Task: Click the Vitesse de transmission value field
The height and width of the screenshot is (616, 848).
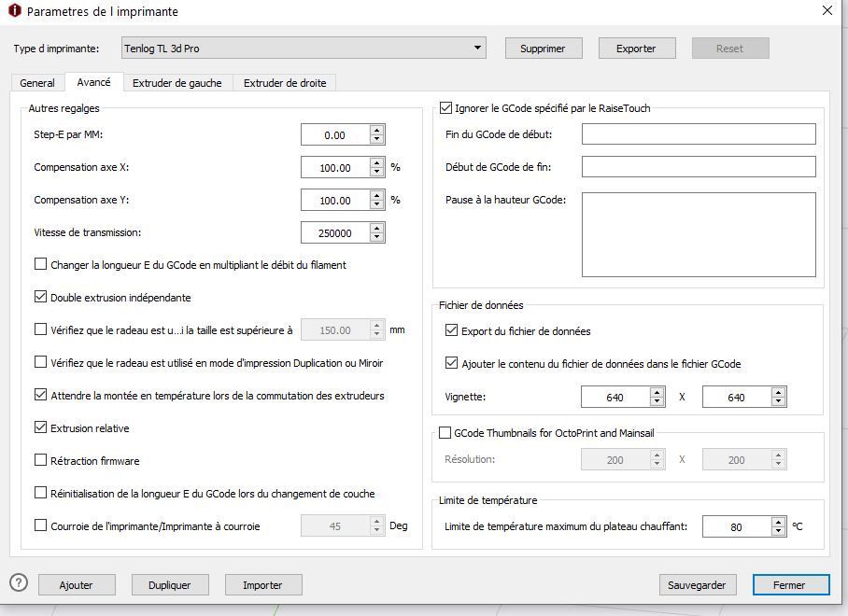Action: (x=335, y=233)
